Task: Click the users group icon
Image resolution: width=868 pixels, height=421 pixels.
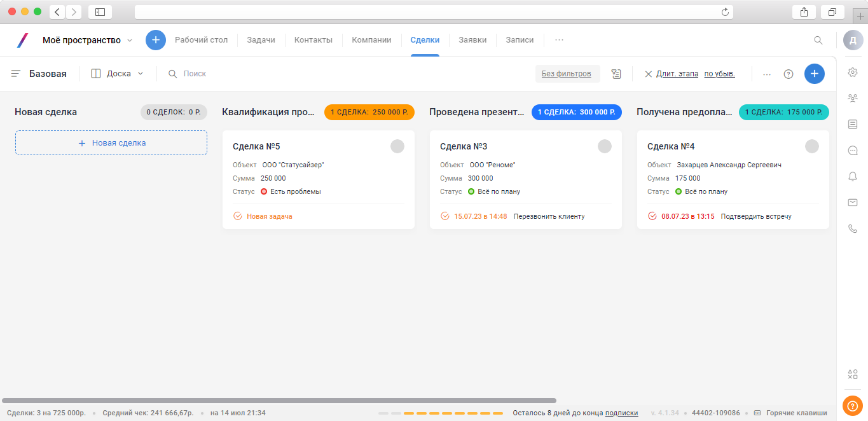Action: pyautogui.click(x=853, y=99)
